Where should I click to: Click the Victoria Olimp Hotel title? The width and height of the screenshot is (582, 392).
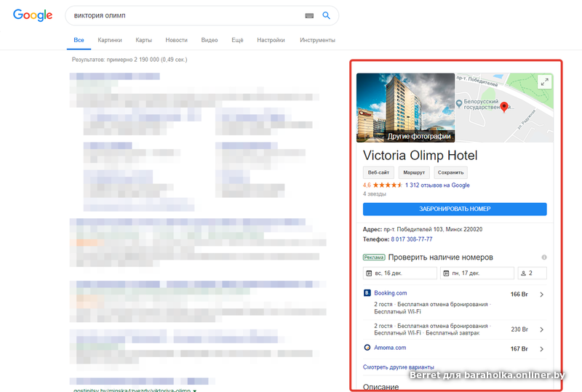[420, 155]
